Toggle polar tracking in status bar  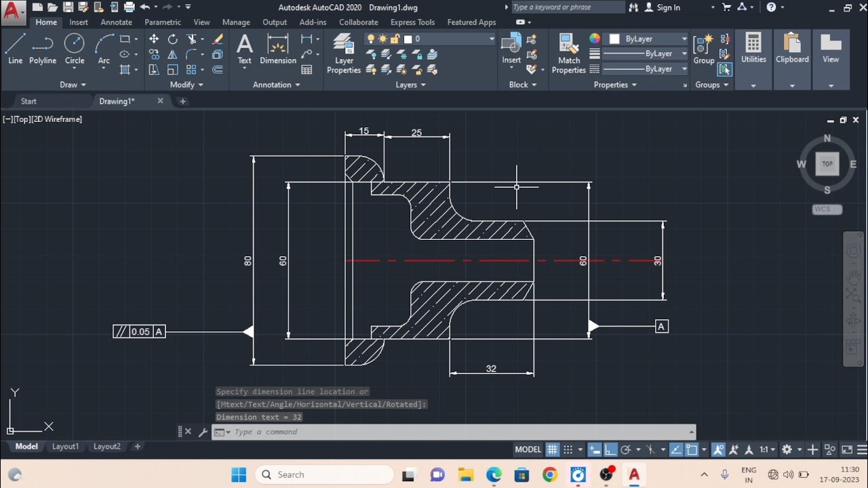[x=626, y=449]
